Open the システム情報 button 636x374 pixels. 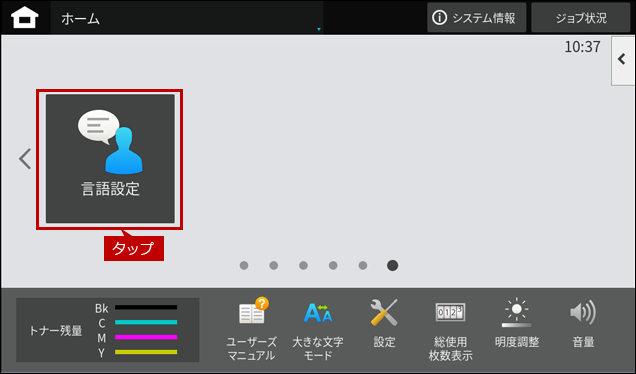click(x=477, y=18)
